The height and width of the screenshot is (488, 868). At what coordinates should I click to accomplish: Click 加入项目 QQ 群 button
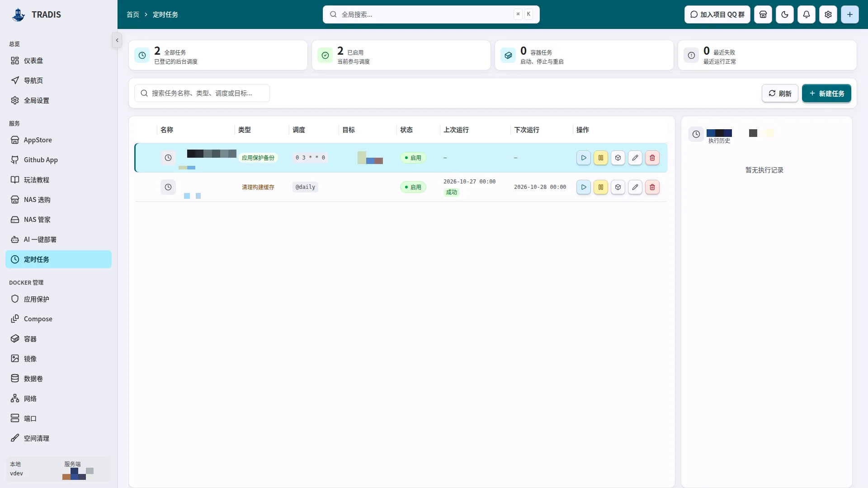pyautogui.click(x=717, y=14)
